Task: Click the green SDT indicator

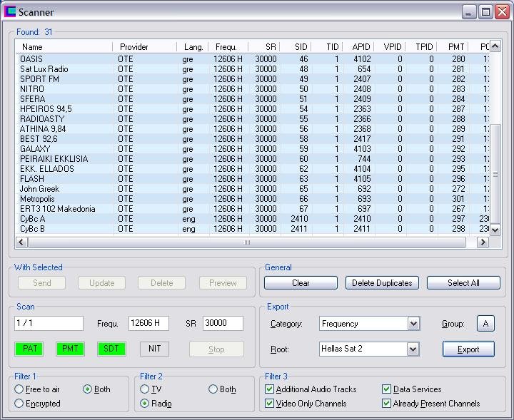Action: click(x=111, y=349)
